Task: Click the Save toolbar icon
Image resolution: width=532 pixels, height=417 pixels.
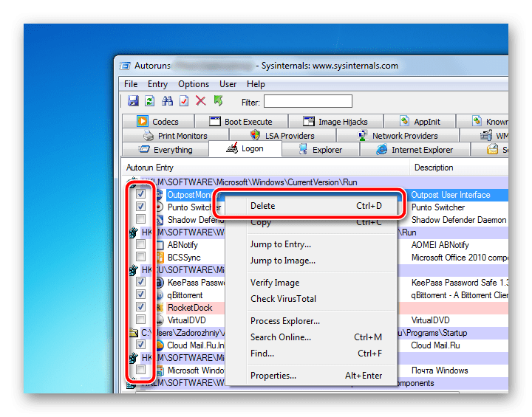Action: point(133,101)
